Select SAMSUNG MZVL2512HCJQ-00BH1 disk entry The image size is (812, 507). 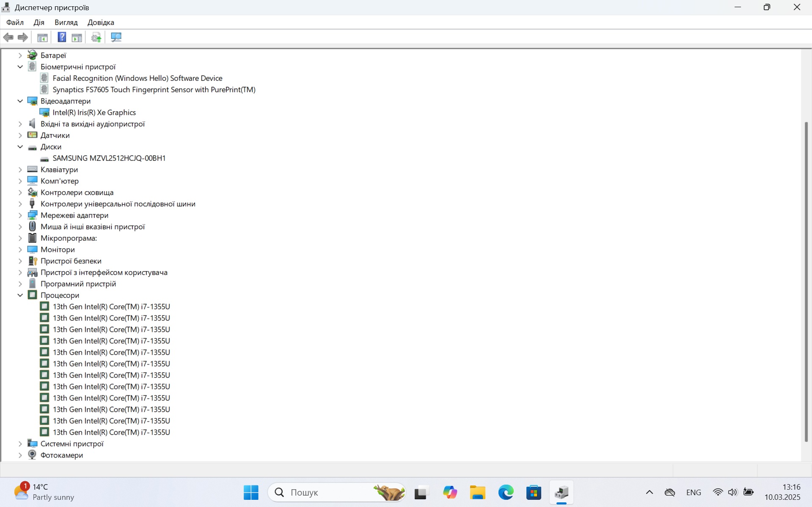pyautogui.click(x=109, y=158)
